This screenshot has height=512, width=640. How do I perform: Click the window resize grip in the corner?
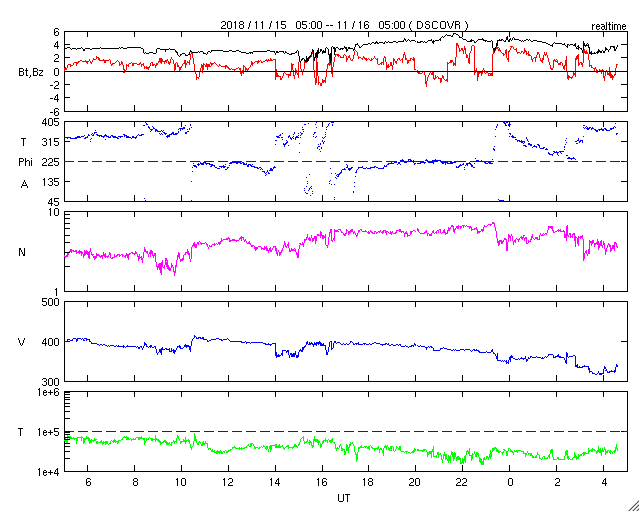click(633, 505)
